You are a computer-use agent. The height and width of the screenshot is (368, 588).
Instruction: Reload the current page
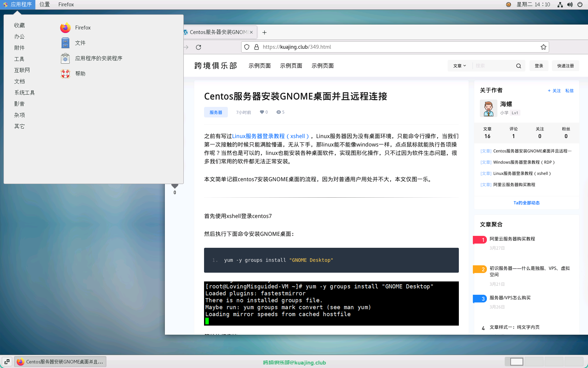click(198, 47)
